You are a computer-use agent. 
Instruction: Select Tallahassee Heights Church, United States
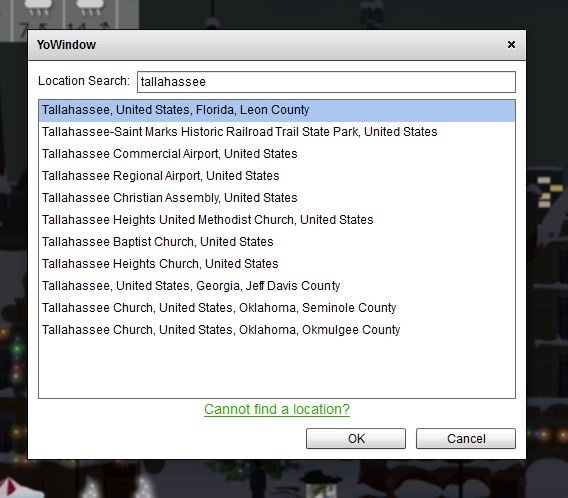[277, 264]
